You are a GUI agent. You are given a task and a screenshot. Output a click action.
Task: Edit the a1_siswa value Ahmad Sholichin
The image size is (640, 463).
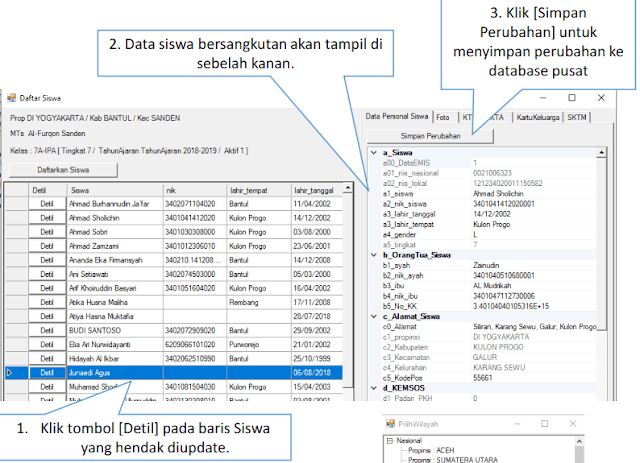(533, 194)
